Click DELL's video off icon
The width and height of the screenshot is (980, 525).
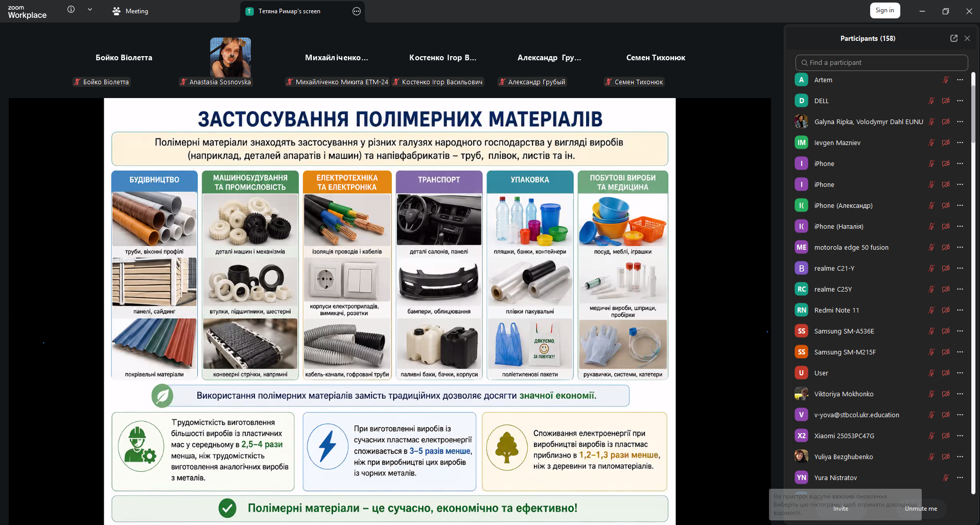(x=946, y=101)
